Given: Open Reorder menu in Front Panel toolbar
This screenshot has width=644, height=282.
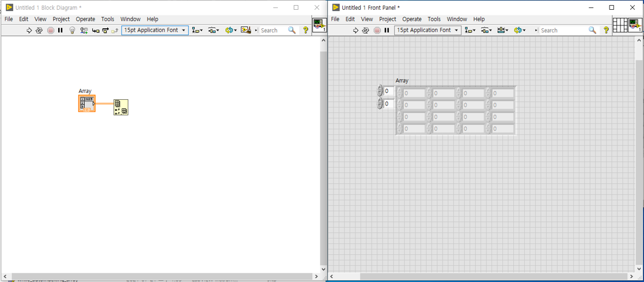Looking at the screenshot, I should tap(520, 31).
